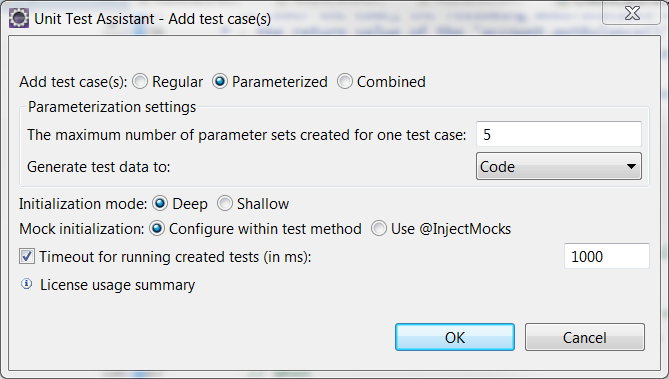
Task: Click the Parameterization settings group label
Action: click(112, 107)
